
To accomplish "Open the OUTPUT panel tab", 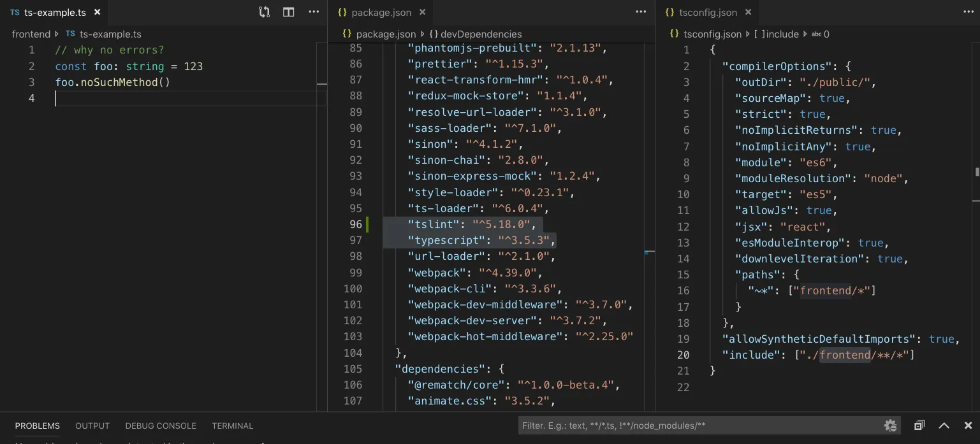I will coord(92,426).
